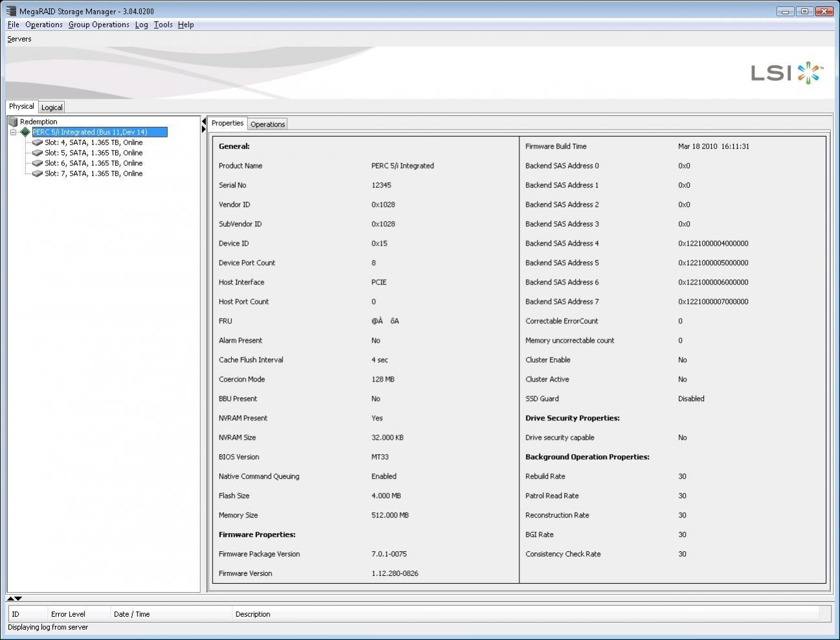840x640 pixels.
Task: Expand left panel using splitter right arrow
Action: (x=204, y=130)
